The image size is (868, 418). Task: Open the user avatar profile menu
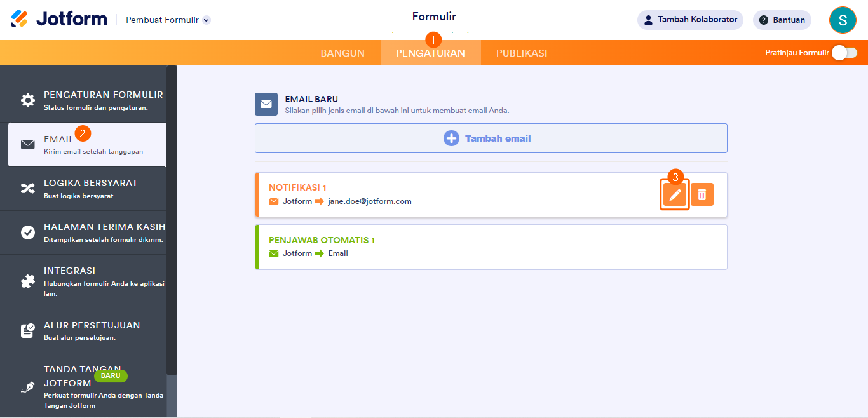(x=843, y=20)
